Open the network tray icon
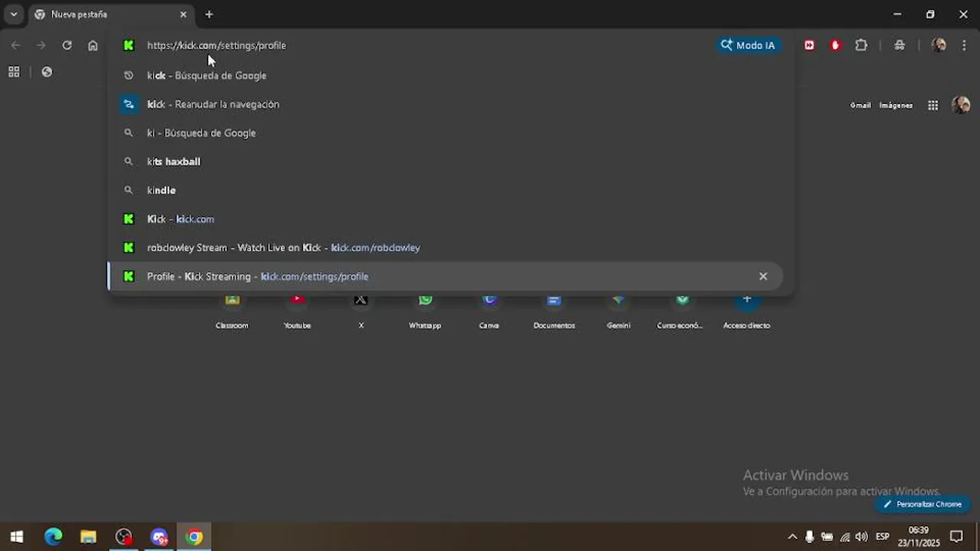 pyautogui.click(x=844, y=537)
